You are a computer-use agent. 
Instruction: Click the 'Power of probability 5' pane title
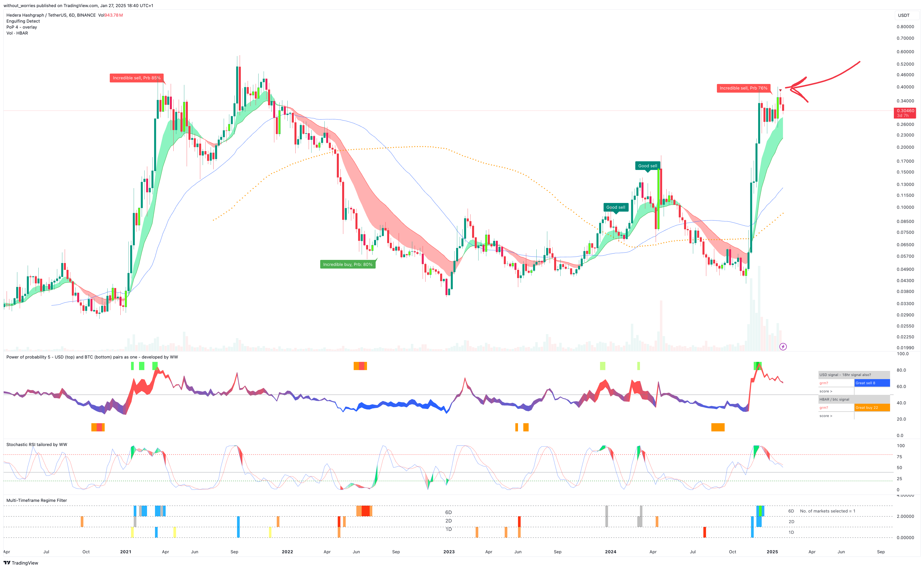(x=92, y=357)
